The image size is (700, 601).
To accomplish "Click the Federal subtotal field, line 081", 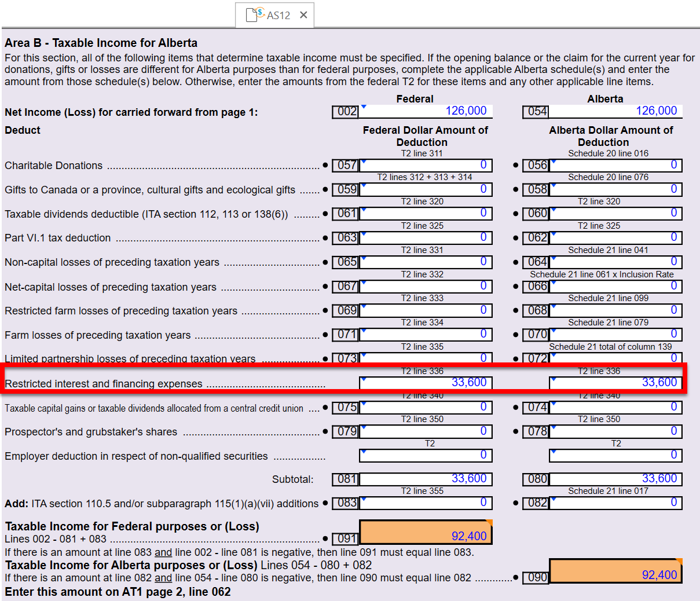I will [426, 479].
